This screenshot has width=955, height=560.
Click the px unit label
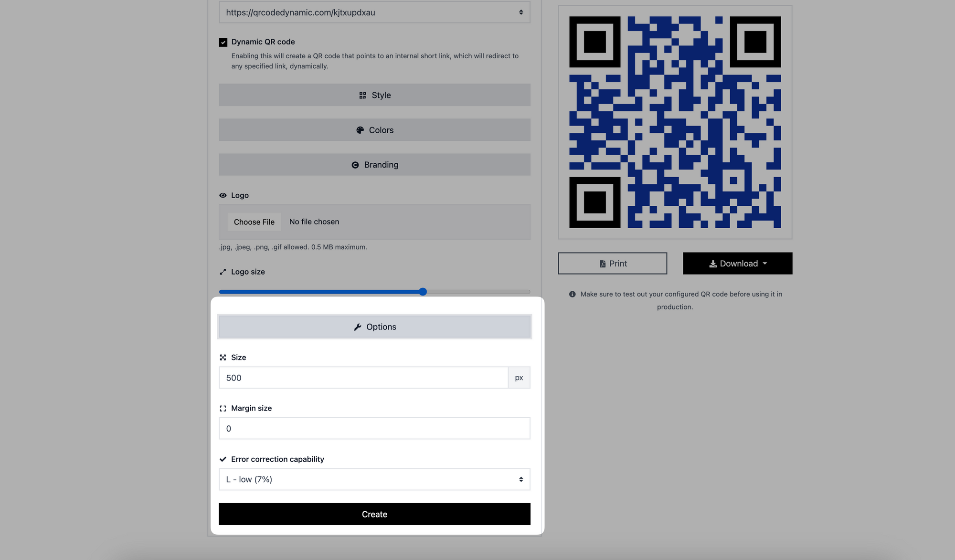click(x=519, y=378)
